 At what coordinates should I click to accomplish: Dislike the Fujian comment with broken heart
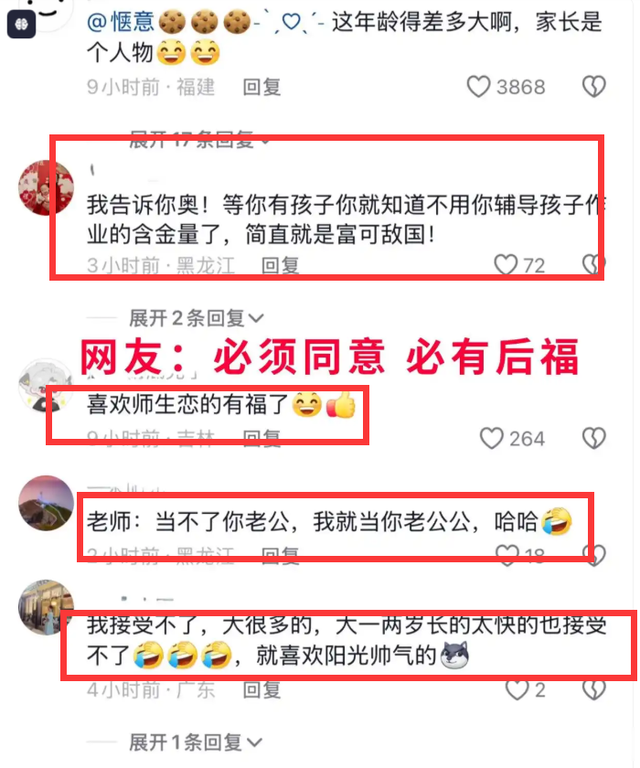click(593, 87)
